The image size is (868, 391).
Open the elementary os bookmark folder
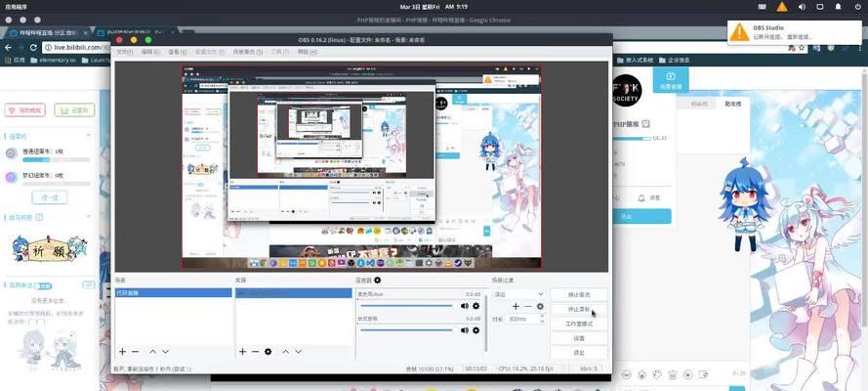click(x=53, y=60)
